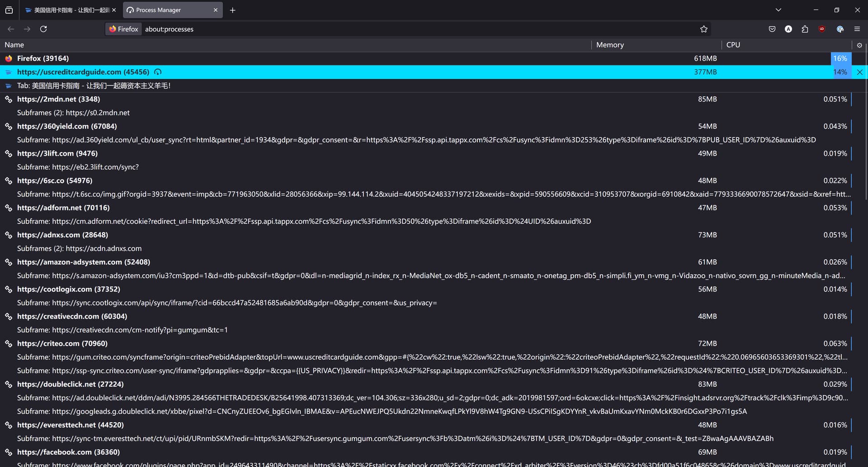Open the Extensions puzzle-piece icon

pos(805,29)
